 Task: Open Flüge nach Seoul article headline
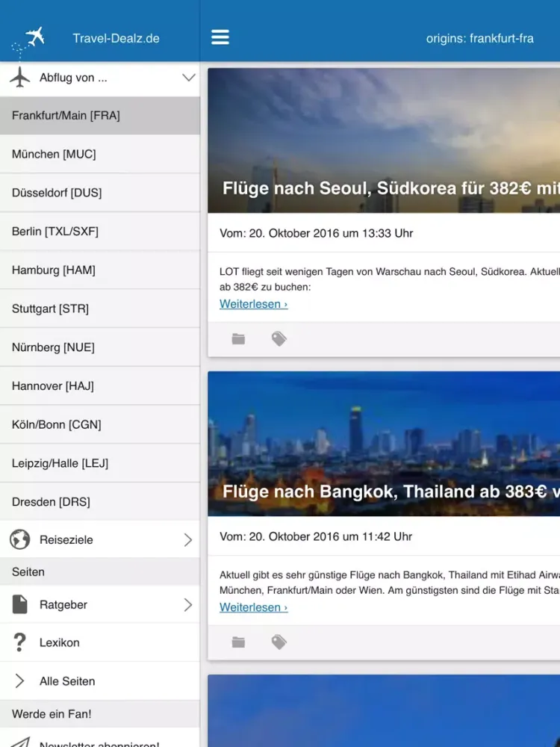tap(391, 188)
